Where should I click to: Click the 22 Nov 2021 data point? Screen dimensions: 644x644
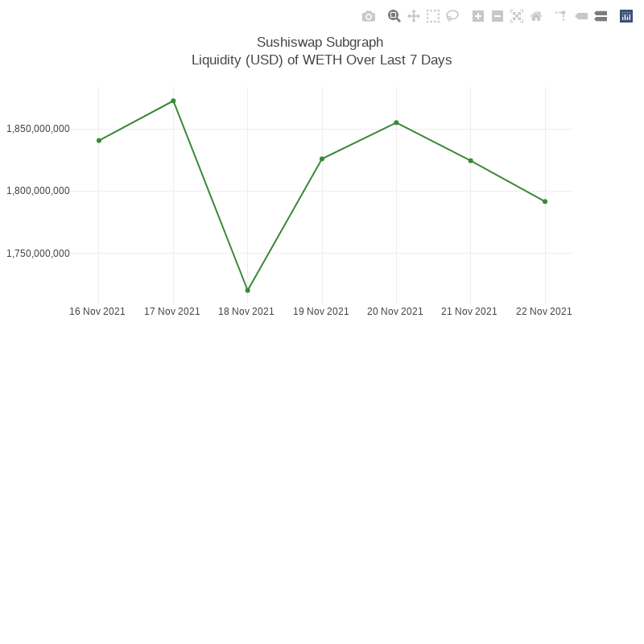(x=545, y=202)
